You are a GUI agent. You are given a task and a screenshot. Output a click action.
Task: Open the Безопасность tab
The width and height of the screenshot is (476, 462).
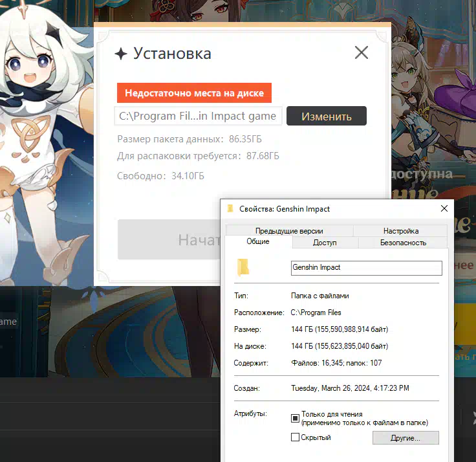(x=403, y=243)
